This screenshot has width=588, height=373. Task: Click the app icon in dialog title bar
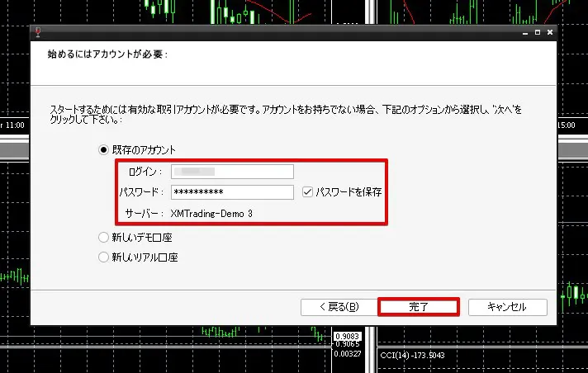click(38, 32)
